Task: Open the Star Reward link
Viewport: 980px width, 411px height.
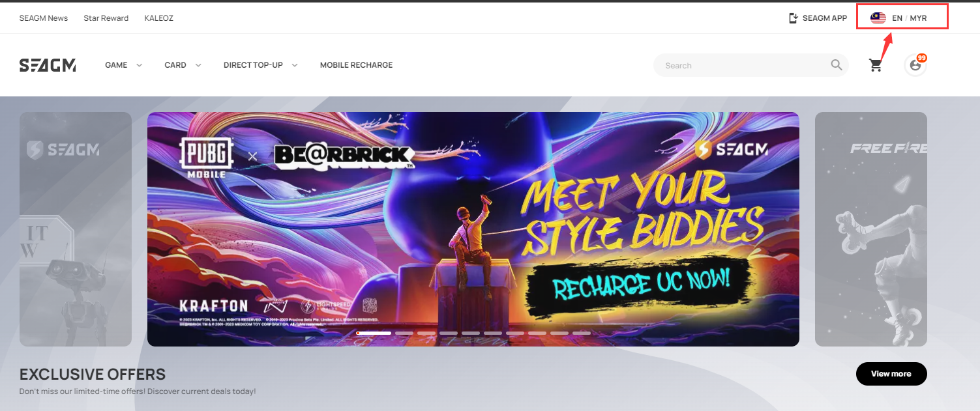Action: tap(106, 18)
